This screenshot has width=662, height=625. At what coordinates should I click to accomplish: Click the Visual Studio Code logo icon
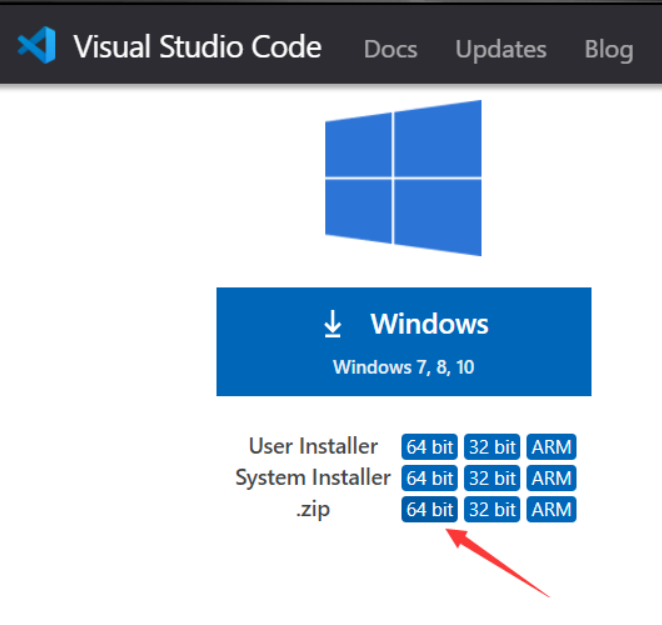click(x=37, y=46)
